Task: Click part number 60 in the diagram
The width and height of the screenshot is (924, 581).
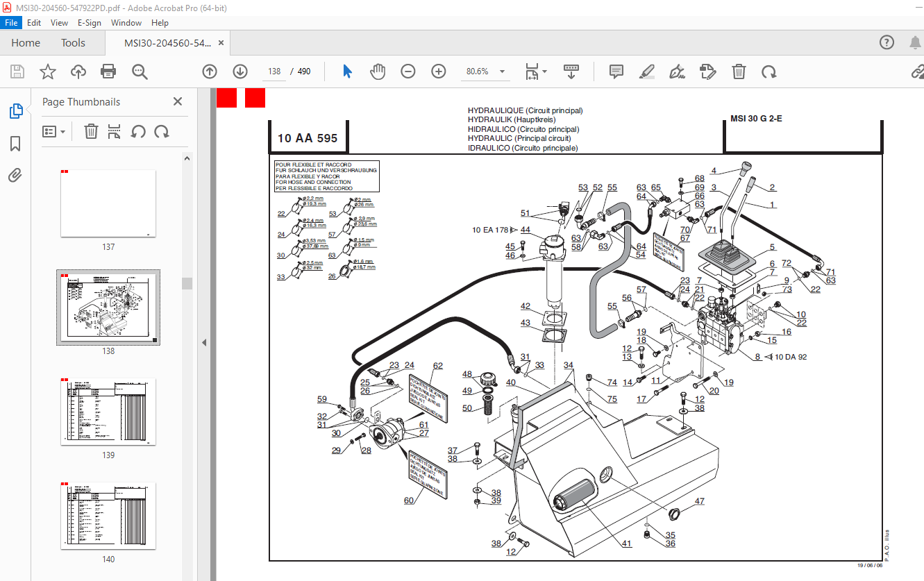Action: click(x=408, y=500)
